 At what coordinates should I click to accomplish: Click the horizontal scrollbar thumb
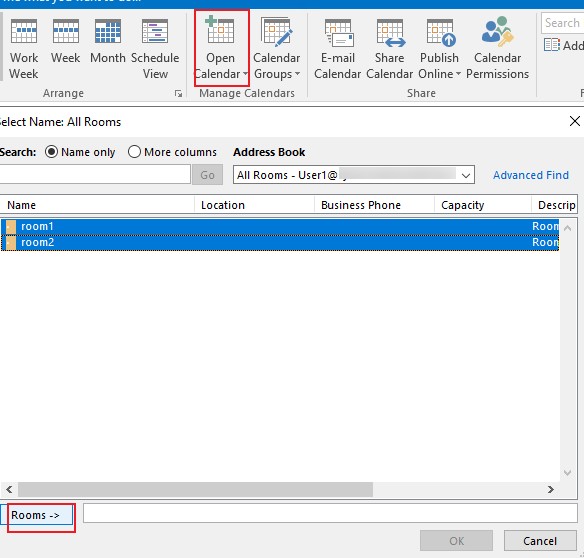click(x=196, y=489)
